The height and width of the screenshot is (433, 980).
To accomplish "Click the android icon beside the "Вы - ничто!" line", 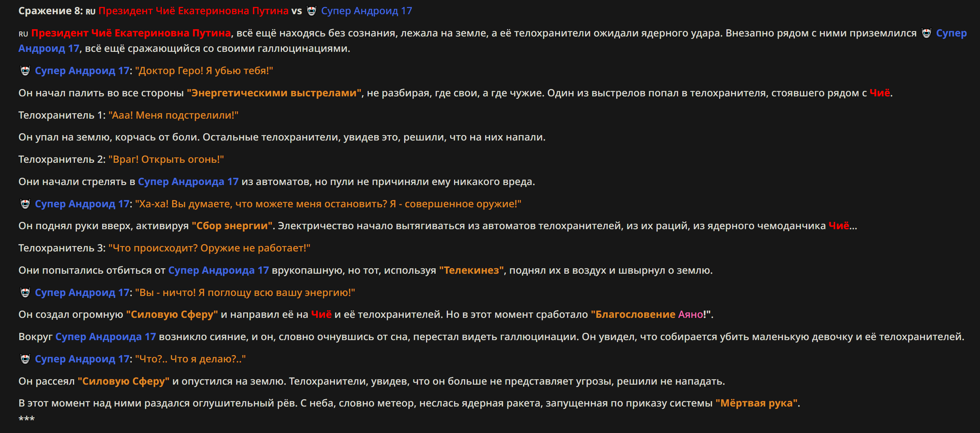I will click(x=25, y=293).
